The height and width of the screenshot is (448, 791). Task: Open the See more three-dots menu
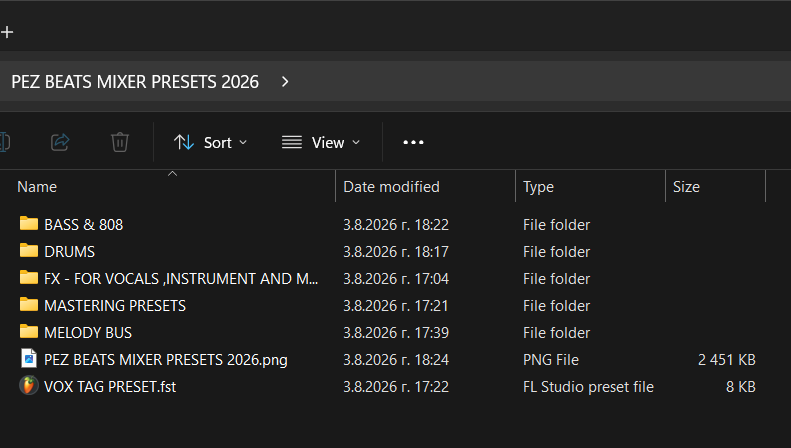point(413,143)
